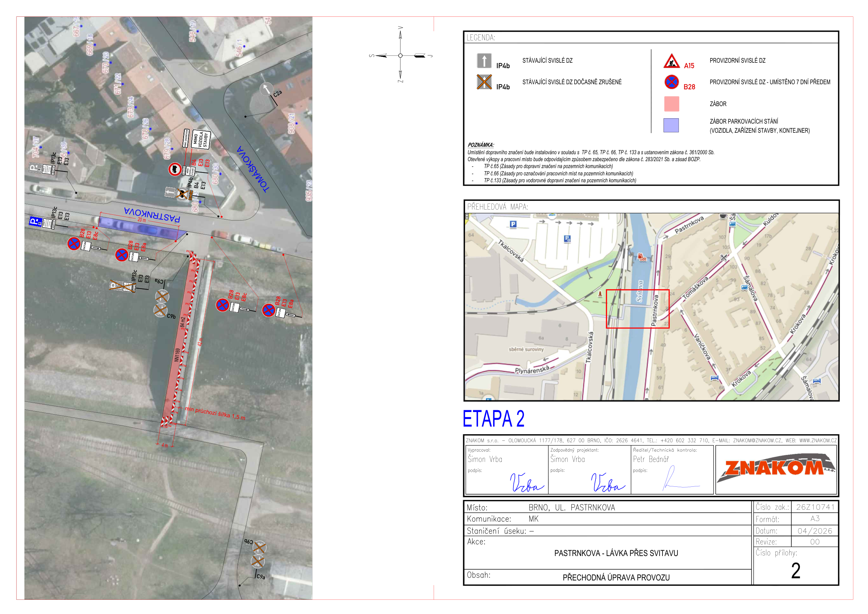Viewport: 868px width, 614px height.
Task: Click the red rectangle on overview map
Action: click(637, 309)
